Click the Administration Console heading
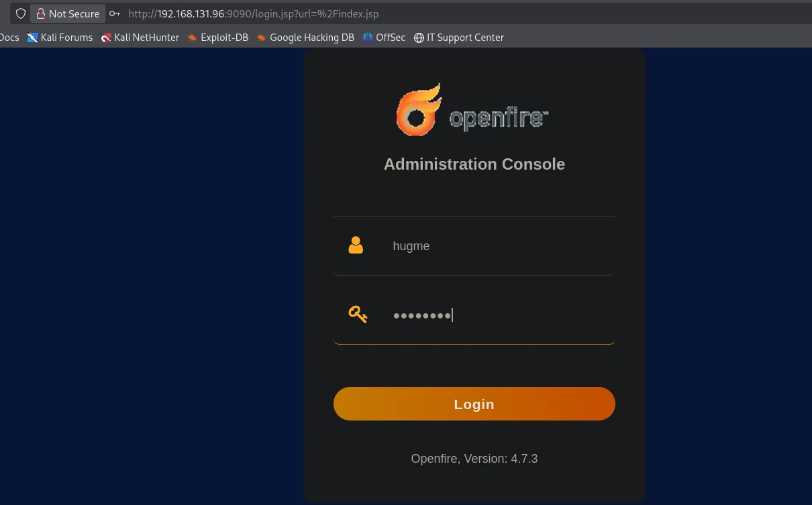This screenshot has height=505, width=812. tap(474, 164)
